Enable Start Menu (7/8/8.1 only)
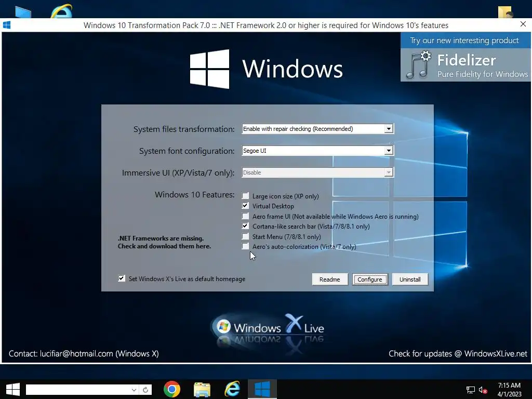Image resolution: width=532 pixels, height=399 pixels. (x=245, y=236)
